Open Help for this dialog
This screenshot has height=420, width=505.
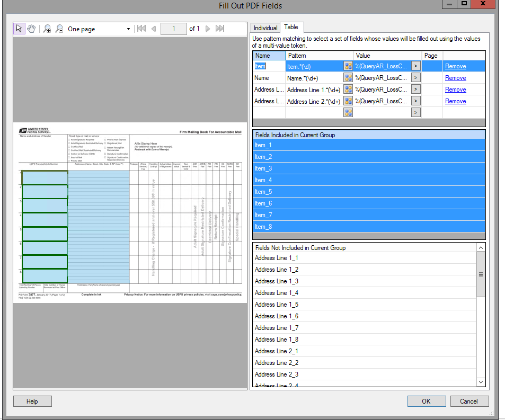click(32, 401)
